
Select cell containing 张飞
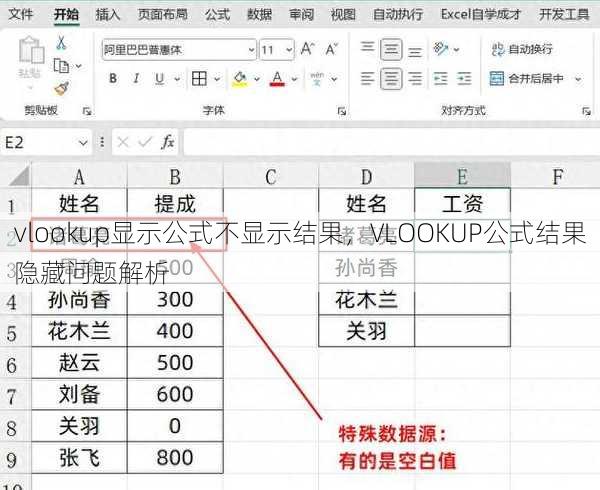(x=79, y=458)
